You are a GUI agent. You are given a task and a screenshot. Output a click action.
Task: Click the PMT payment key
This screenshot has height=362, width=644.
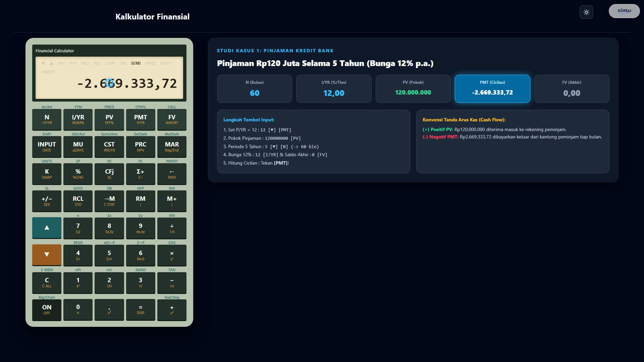point(141,119)
